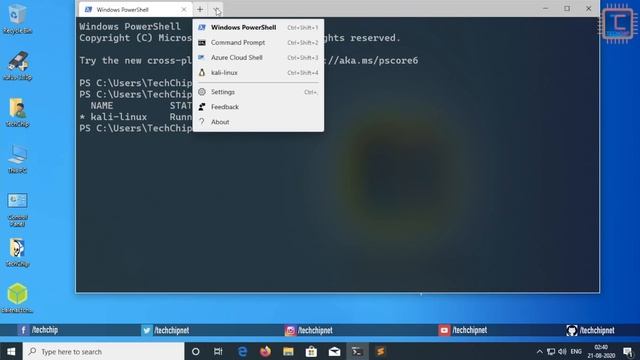The height and width of the screenshot is (360, 640).
Task: Click the new tab plus button
Action: (200, 9)
